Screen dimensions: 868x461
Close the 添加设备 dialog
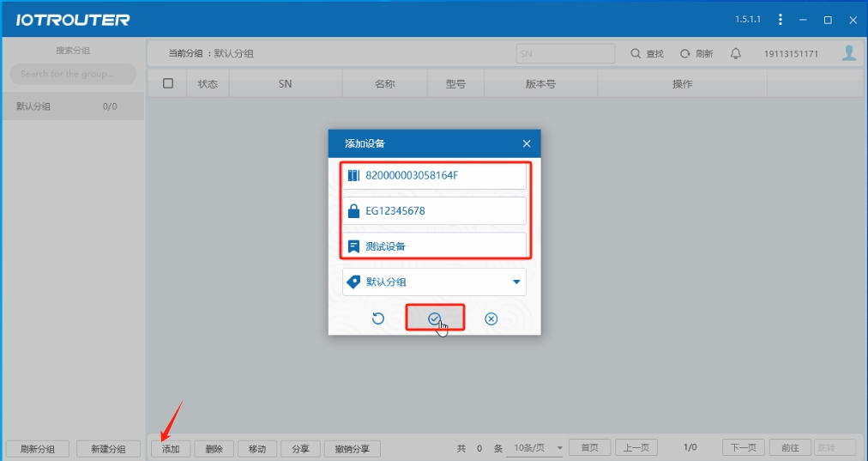(x=527, y=143)
